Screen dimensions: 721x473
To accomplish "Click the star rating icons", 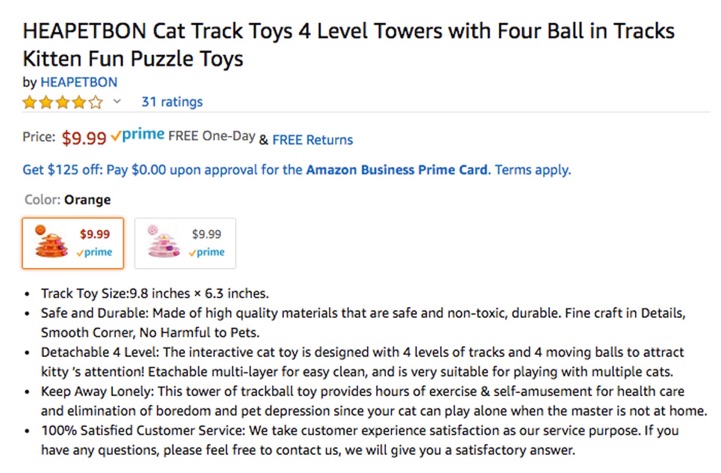I will [x=63, y=102].
